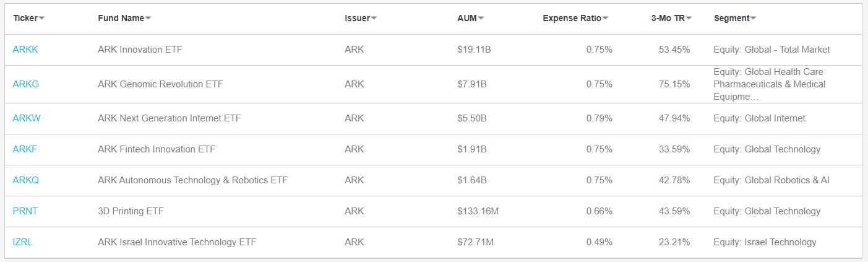Image resolution: width=868 pixels, height=262 pixels.
Task: Sort by Expense Ratio column header
Action: coord(575,18)
